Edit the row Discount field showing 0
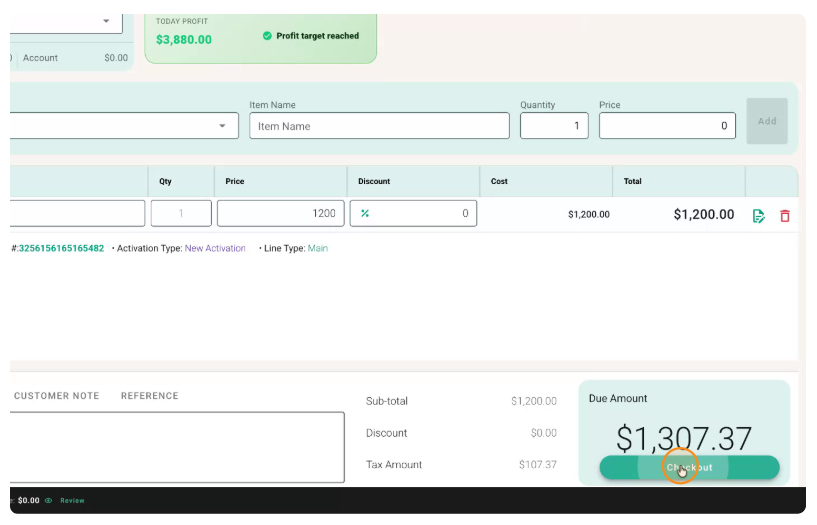This screenshot has width=817, height=525. [x=413, y=214]
